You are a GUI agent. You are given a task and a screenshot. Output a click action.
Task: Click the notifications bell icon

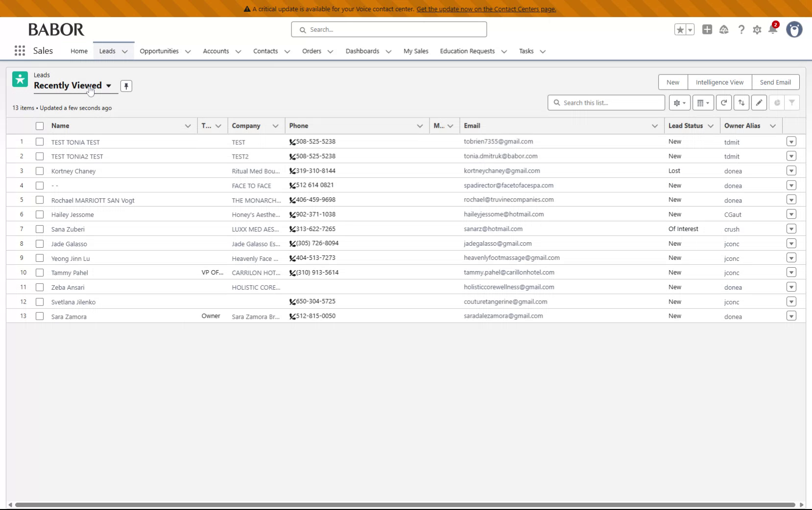pos(773,29)
